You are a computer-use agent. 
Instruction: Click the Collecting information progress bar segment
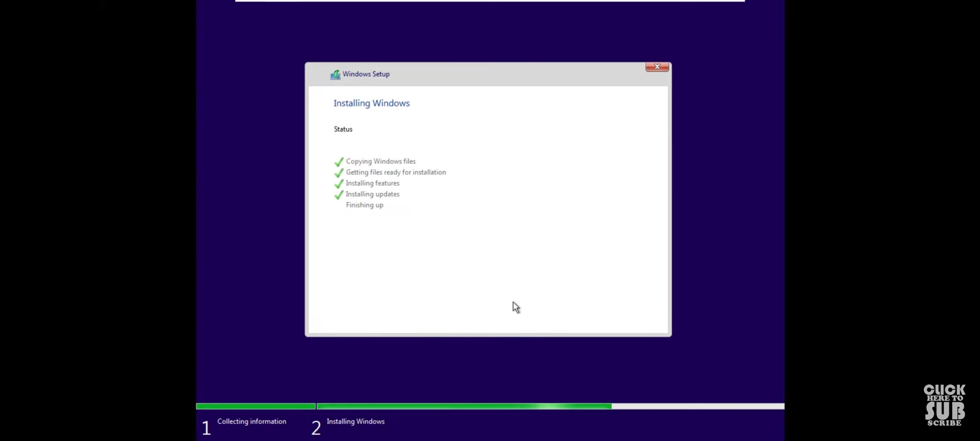click(256, 406)
